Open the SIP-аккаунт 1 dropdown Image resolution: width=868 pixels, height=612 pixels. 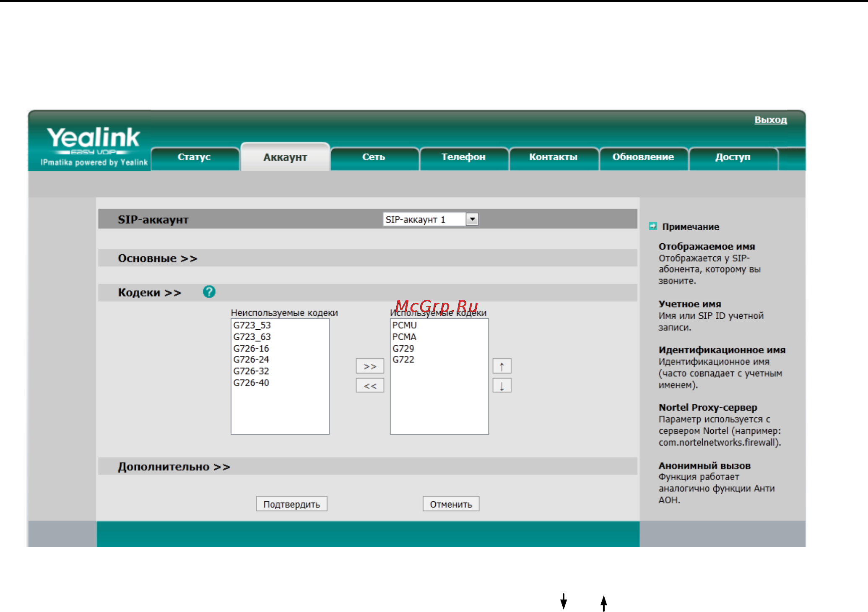472,219
